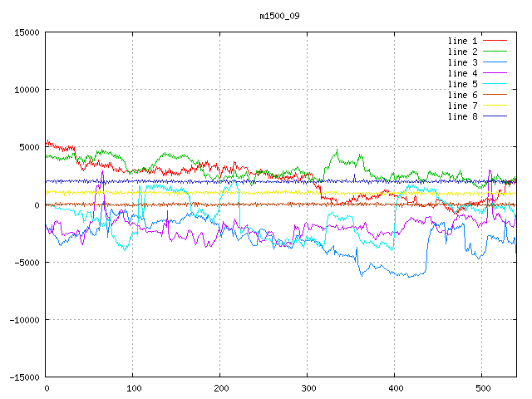Pick the 'line 4' legend label
Screen dimensions: 532x399
[x=462, y=73]
